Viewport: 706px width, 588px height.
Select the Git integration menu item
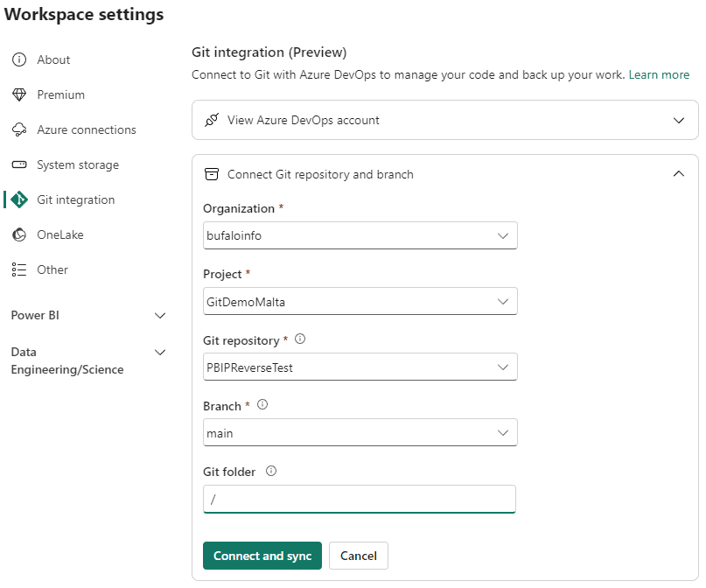(75, 199)
